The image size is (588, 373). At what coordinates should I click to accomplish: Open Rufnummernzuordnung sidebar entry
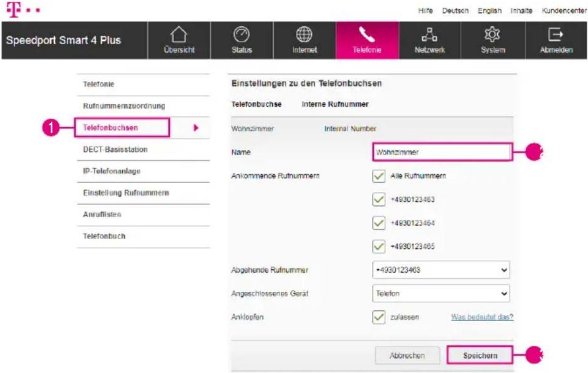coord(143,106)
